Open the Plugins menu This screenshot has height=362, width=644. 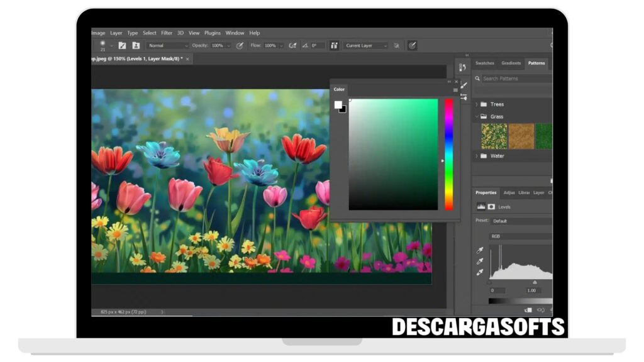[213, 33]
